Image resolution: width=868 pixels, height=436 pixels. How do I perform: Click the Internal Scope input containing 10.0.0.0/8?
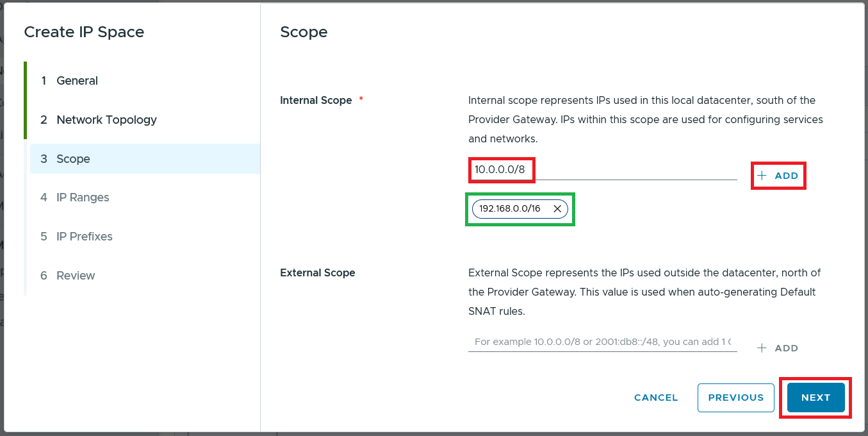pyautogui.click(x=602, y=170)
